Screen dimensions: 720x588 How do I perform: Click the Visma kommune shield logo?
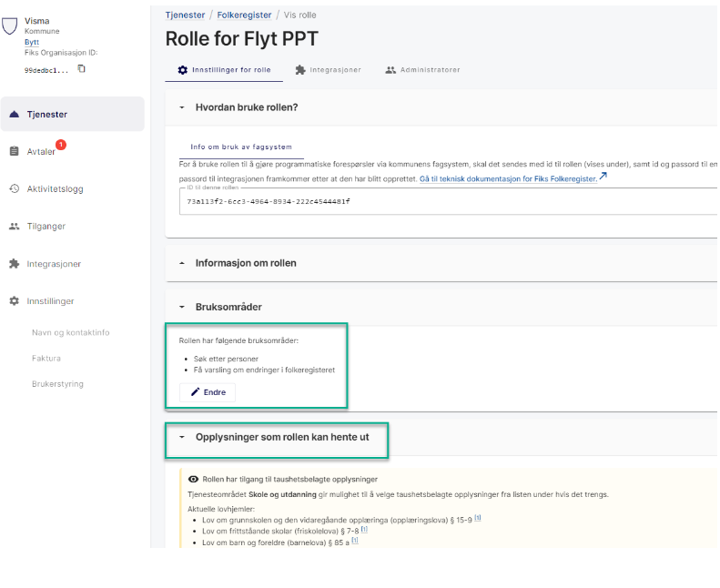click(x=10, y=26)
